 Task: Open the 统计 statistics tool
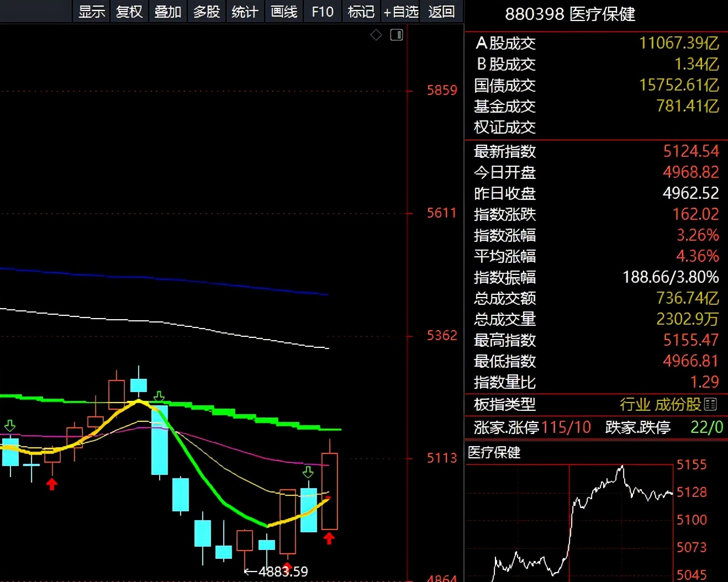coord(245,12)
